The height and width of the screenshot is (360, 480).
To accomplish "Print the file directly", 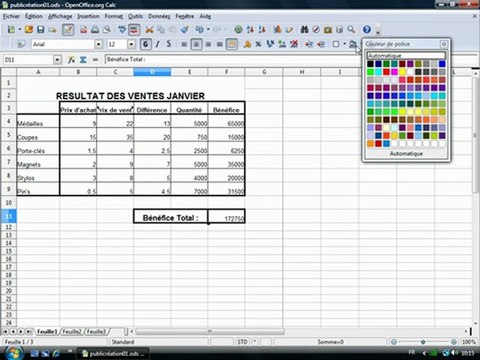I will [95, 30].
